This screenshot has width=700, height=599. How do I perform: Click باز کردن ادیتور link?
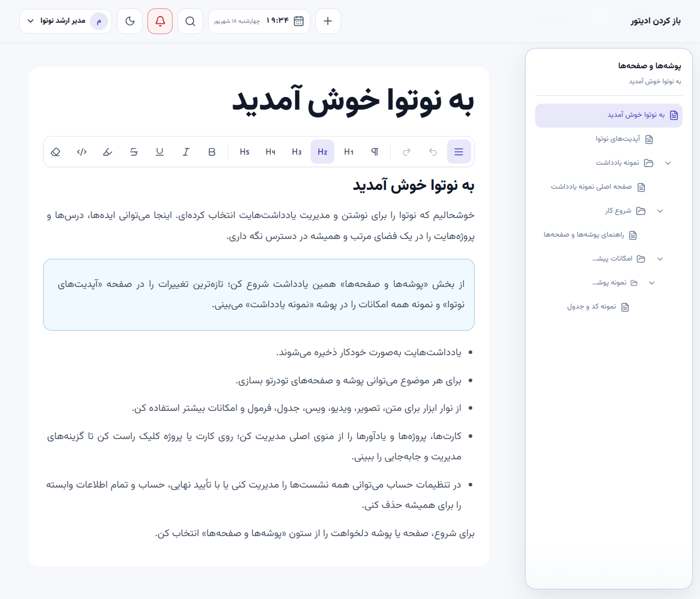(656, 21)
